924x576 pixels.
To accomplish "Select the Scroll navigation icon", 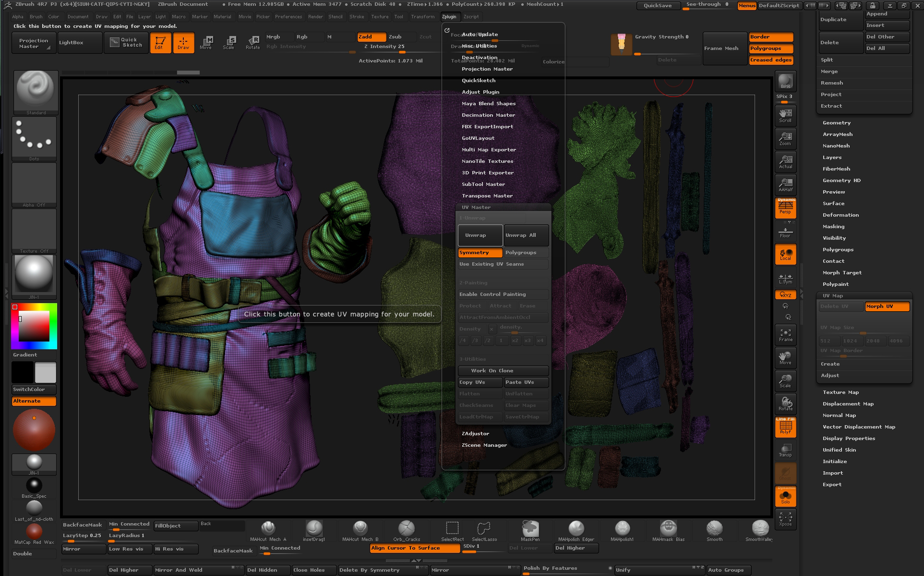I will coord(785,116).
